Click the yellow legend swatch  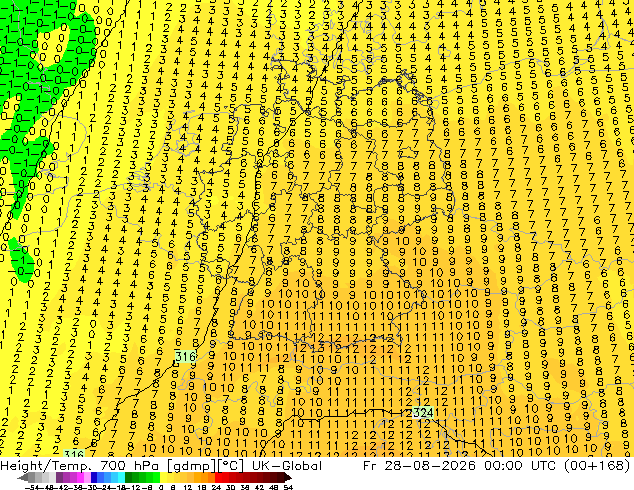pos(163,478)
